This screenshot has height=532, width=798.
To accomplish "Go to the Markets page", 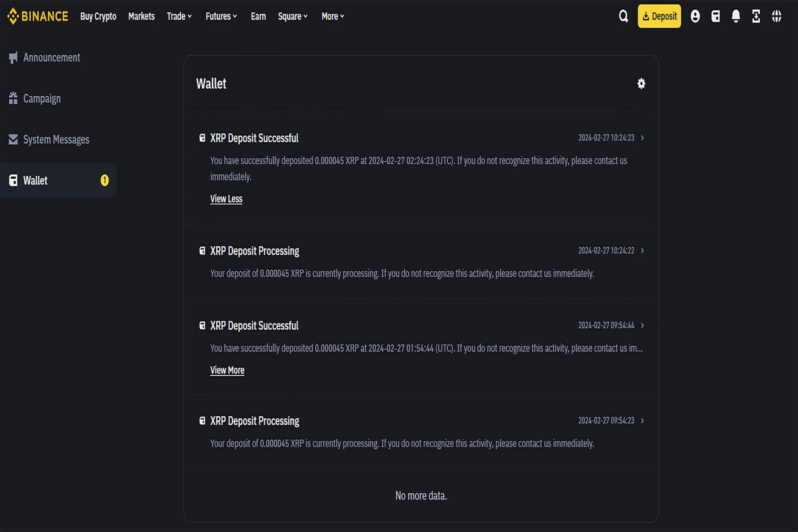I will (x=141, y=16).
